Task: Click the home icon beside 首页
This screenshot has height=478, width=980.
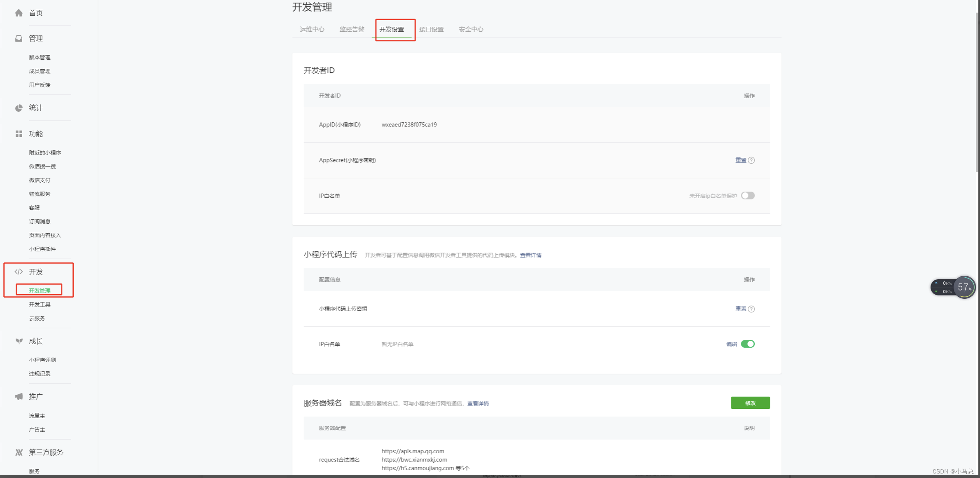Action: tap(19, 13)
